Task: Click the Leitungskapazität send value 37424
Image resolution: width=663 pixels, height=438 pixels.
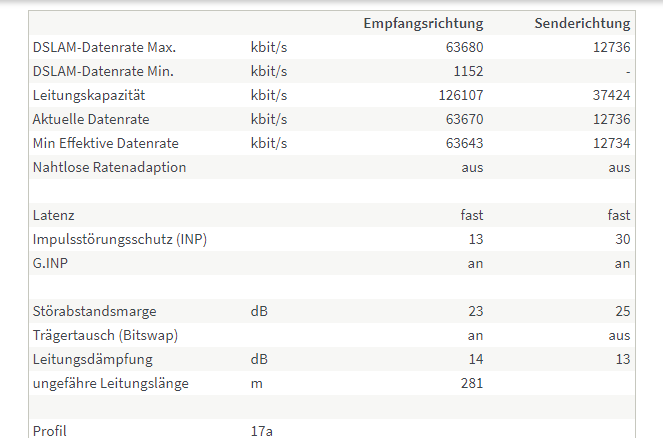Action: pyautogui.click(x=611, y=96)
